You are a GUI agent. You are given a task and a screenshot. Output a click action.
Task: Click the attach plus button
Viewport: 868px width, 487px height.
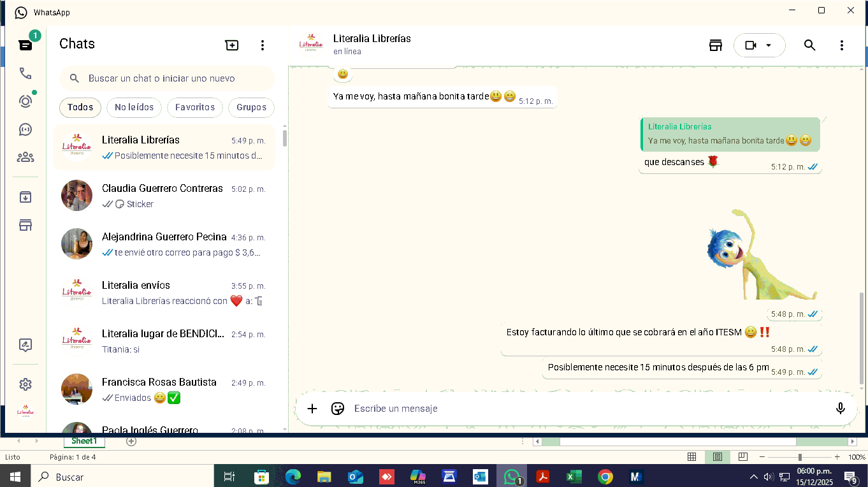312,409
